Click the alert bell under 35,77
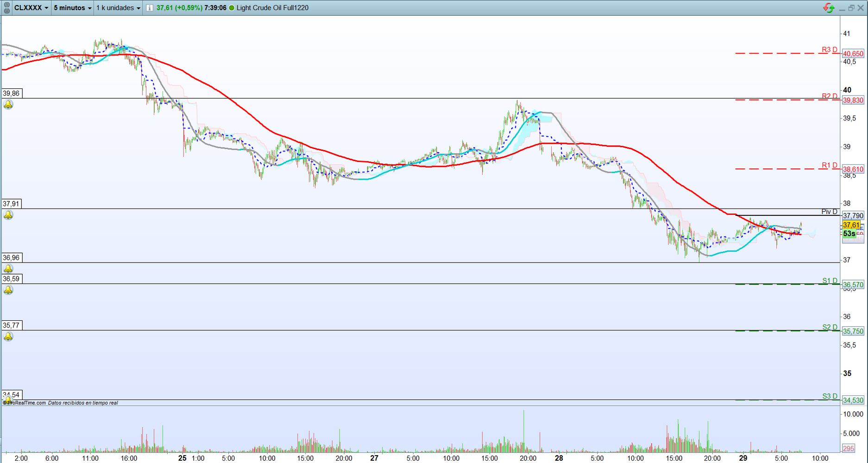Screen dimensions: 868x463 click(8, 337)
